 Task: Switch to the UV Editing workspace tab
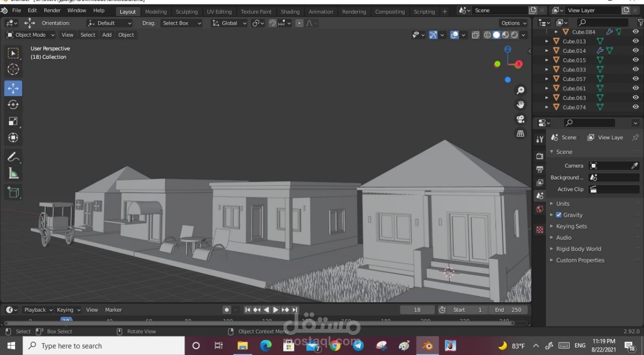tap(219, 12)
